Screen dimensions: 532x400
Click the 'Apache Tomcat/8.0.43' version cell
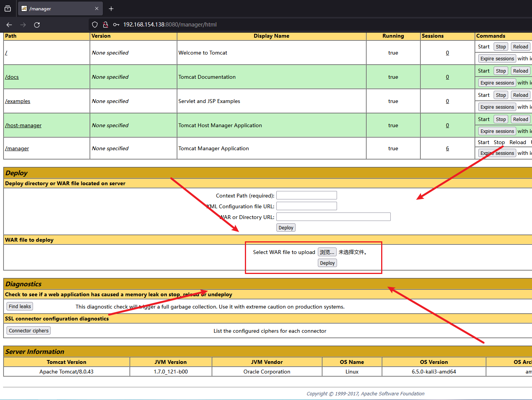(x=66, y=372)
